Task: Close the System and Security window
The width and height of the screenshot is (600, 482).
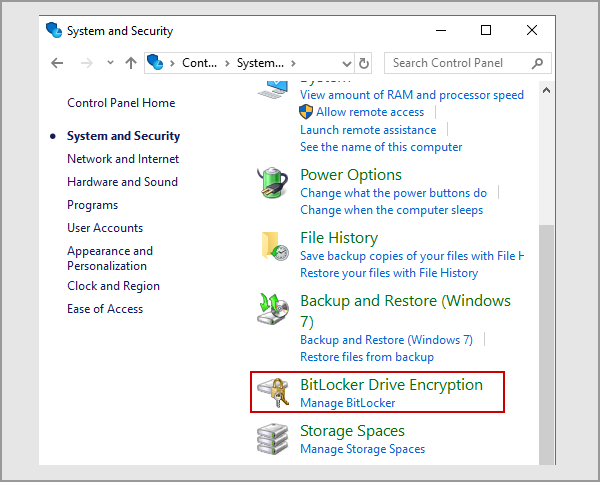Action: [x=532, y=30]
